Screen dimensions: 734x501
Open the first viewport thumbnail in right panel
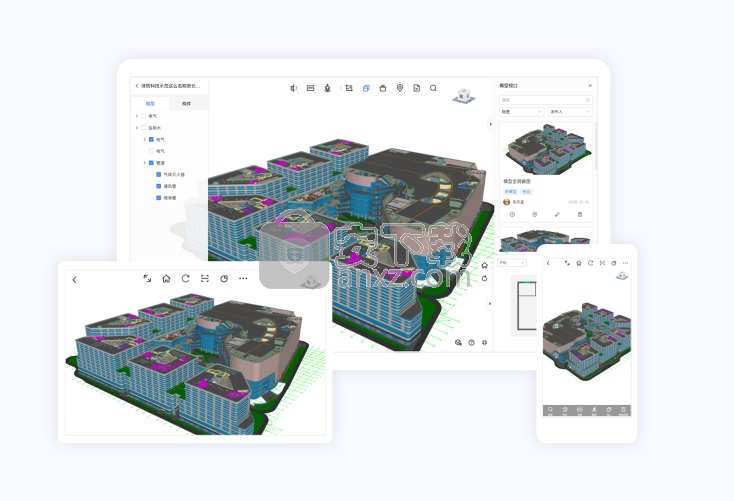pos(546,149)
